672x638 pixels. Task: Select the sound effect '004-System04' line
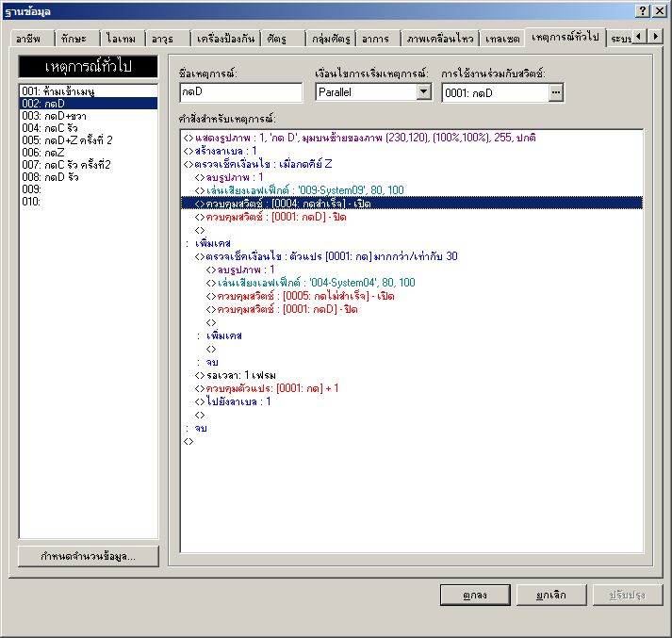click(x=412, y=283)
